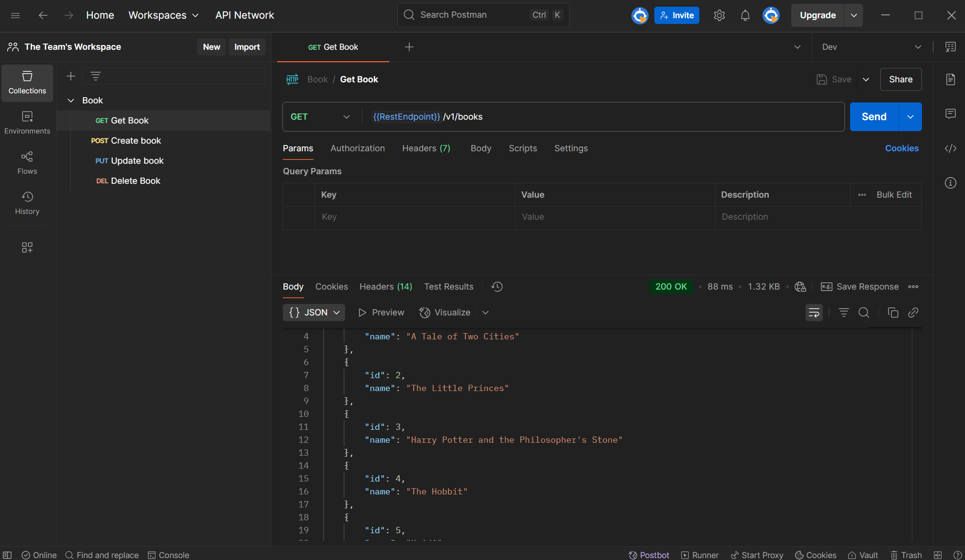Copy the response body
The width and height of the screenshot is (965, 560).
(x=893, y=312)
